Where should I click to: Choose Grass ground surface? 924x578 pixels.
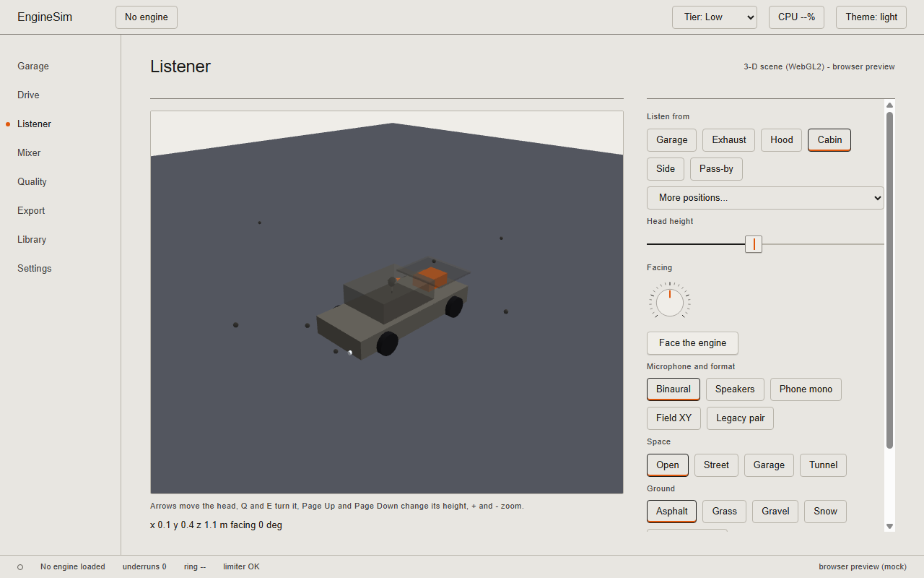coord(724,512)
